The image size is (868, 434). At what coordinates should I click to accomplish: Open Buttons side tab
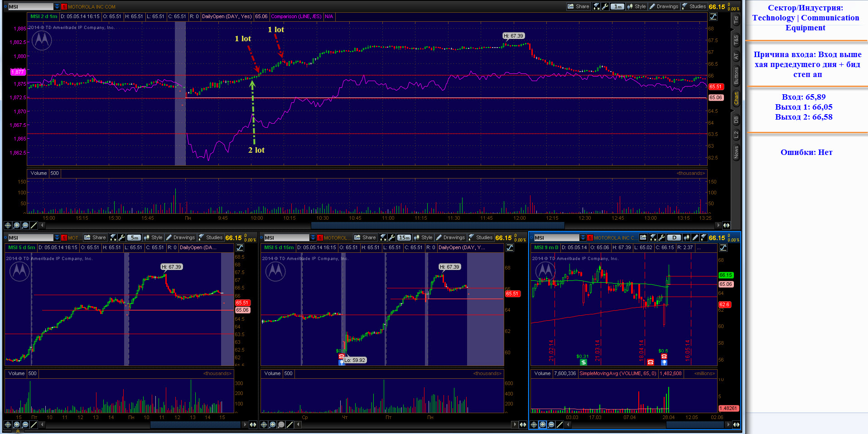click(736, 76)
